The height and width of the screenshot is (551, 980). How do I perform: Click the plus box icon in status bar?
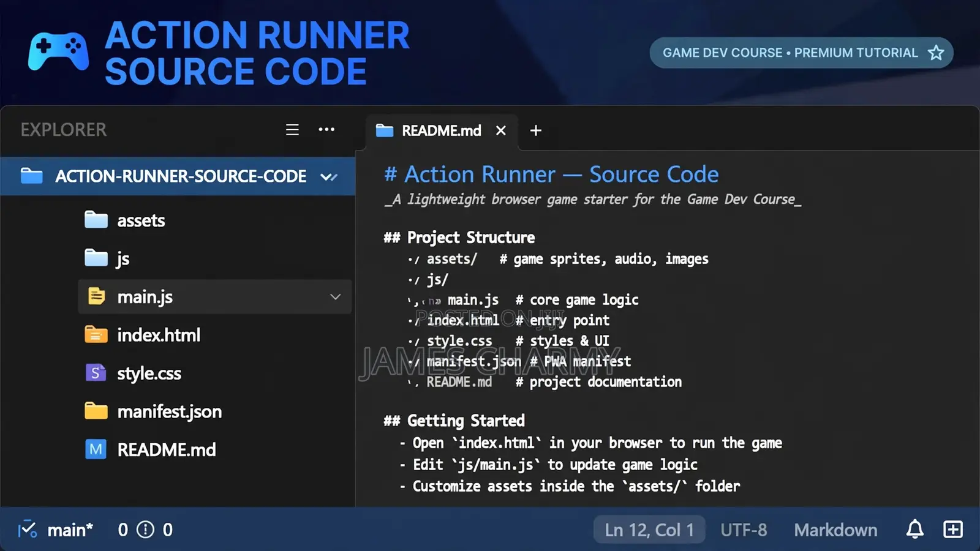click(953, 530)
